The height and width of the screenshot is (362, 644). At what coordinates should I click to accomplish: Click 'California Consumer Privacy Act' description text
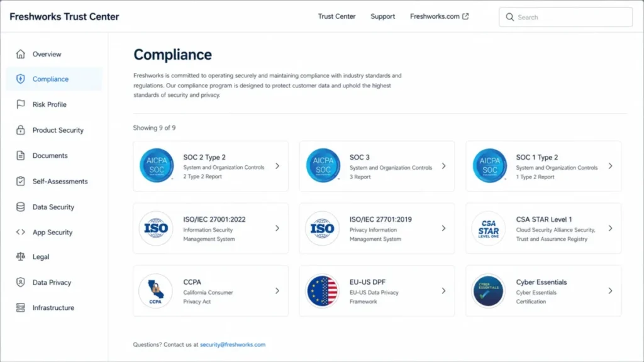tap(208, 297)
